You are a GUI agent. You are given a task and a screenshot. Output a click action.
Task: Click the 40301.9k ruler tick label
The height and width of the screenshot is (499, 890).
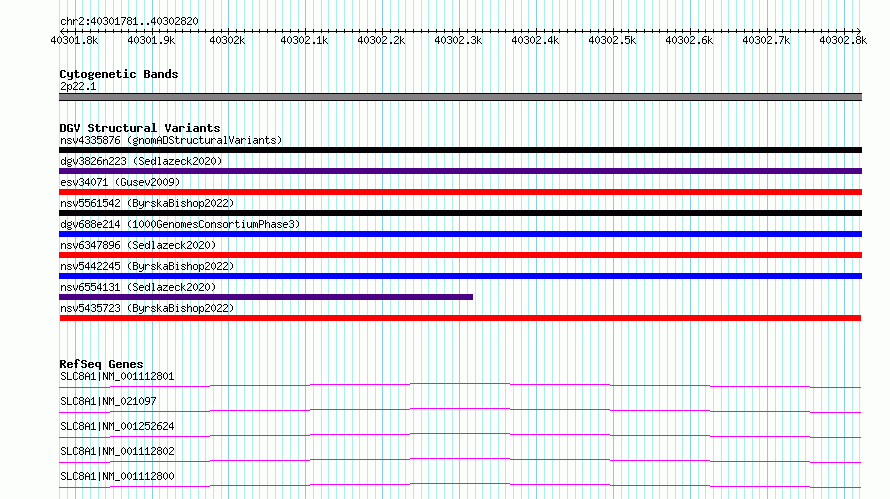tap(152, 40)
